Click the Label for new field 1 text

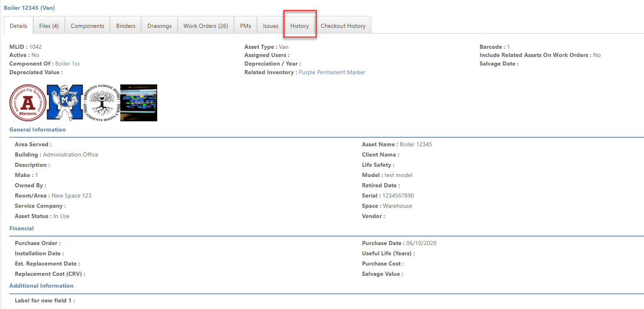pos(45,300)
